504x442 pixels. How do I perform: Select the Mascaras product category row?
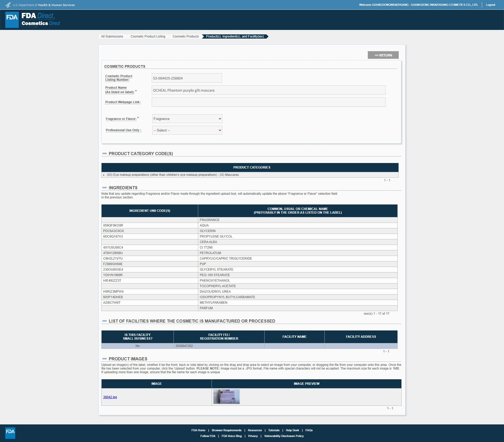click(250, 175)
